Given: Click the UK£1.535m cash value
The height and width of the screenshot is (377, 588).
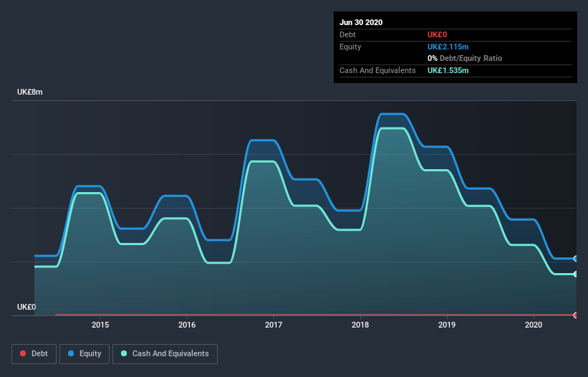Looking at the screenshot, I should pos(448,70).
